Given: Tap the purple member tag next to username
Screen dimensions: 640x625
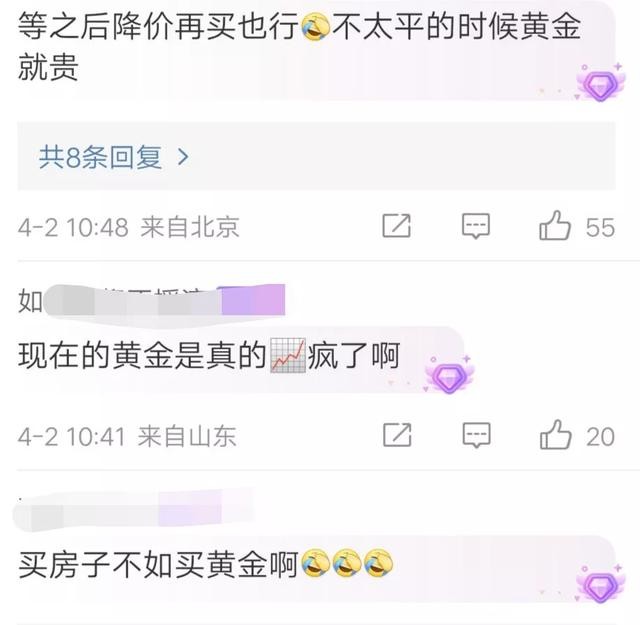Looking at the screenshot, I should pyautogui.click(x=253, y=300).
